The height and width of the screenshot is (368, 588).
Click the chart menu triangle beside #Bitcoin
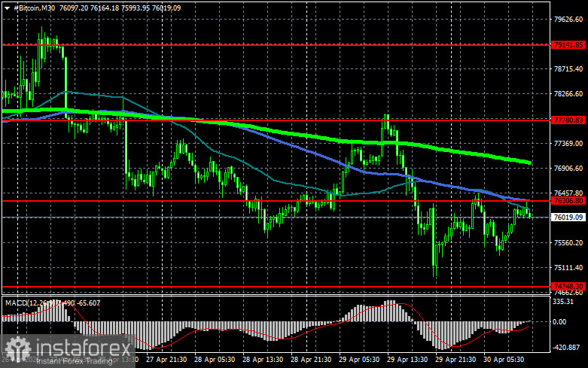coord(7,8)
